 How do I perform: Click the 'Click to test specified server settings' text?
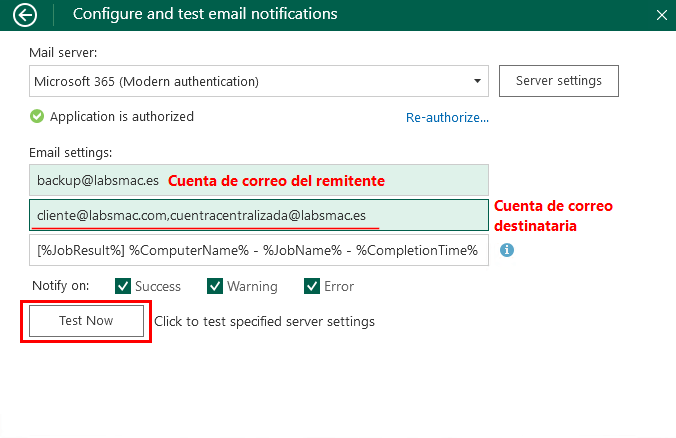click(x=264, y=321)
